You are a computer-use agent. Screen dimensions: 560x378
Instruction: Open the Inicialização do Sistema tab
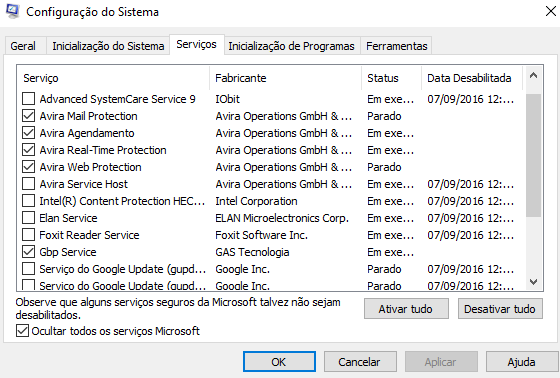coord(108,46)
